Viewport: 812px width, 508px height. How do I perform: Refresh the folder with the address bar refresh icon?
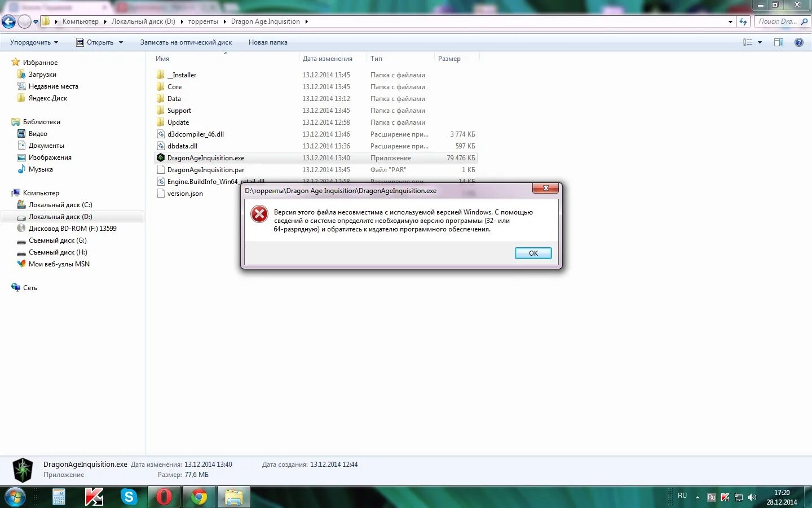[743, 22]
